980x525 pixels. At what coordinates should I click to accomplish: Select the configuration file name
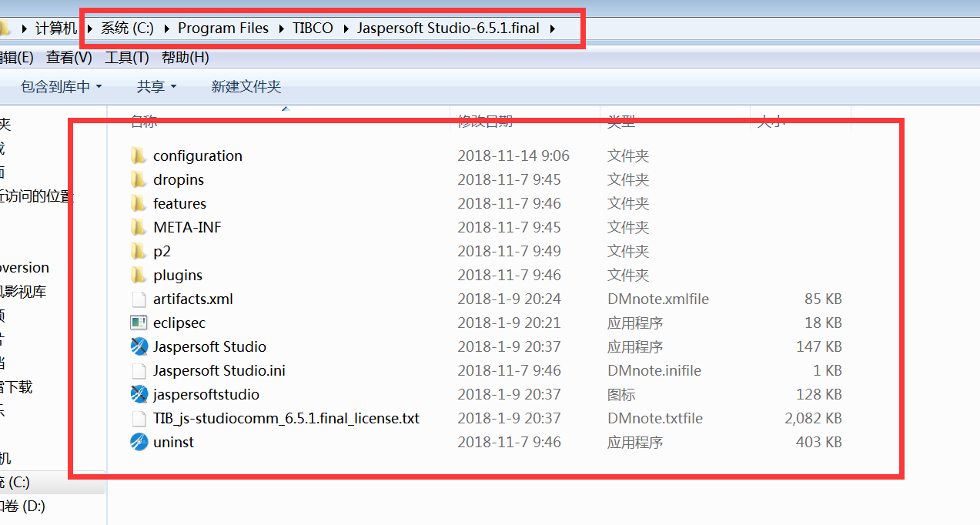[x=198, y=155]
